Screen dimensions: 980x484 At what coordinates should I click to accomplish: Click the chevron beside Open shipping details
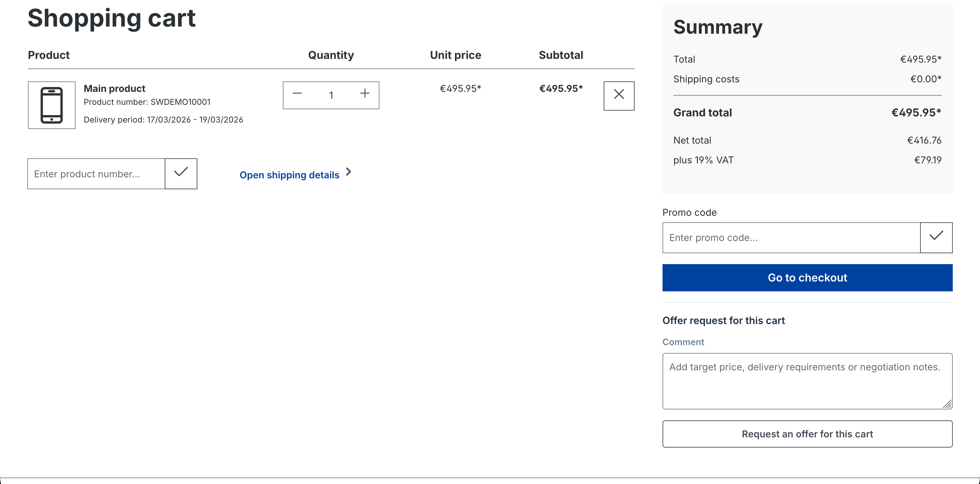(x=348, y=172)
